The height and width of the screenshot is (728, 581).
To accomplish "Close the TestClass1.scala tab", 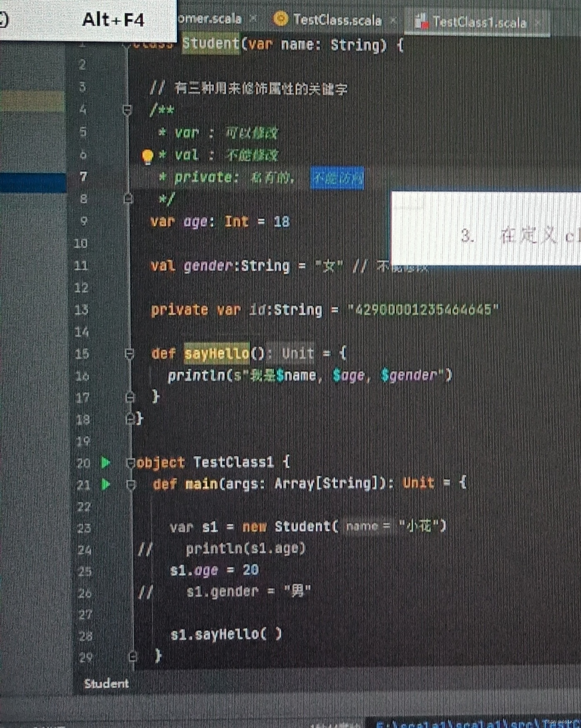I will [x=537, y=22].
